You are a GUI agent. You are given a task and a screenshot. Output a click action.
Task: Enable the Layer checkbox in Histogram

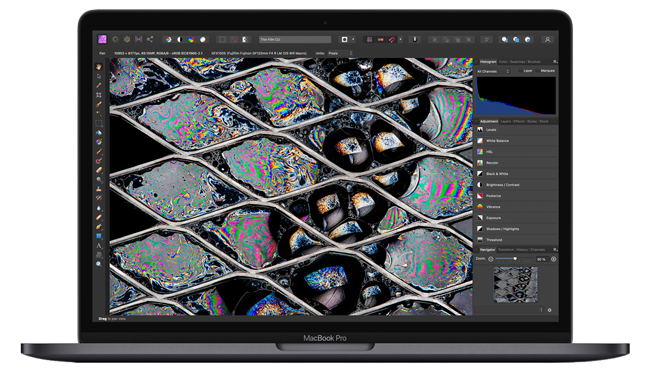pos(521,71)
